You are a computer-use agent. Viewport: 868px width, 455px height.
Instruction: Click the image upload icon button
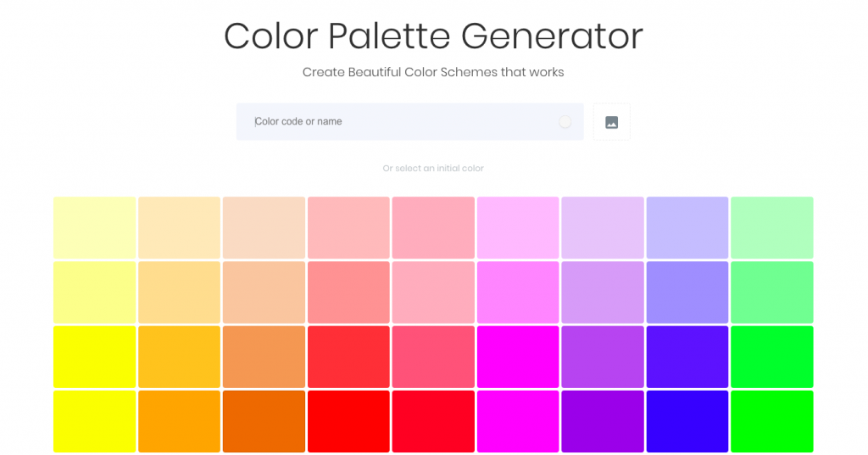click(611, 122)
